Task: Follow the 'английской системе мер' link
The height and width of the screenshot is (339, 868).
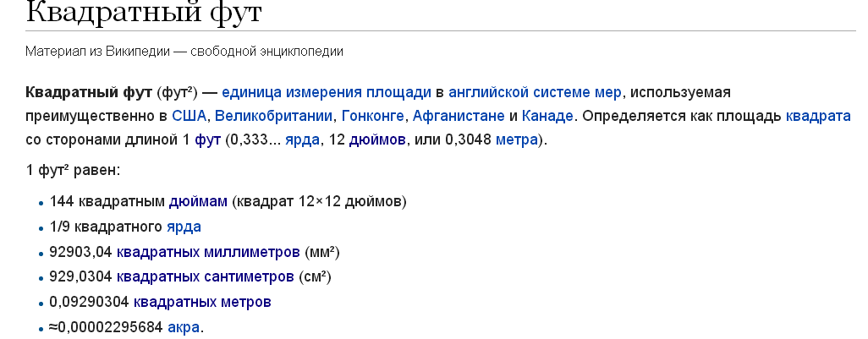Action: click(535, 92)
